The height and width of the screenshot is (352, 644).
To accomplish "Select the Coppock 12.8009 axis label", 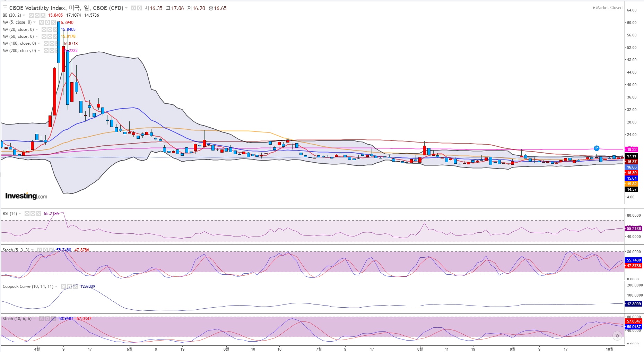I will [x=634, y=304].
